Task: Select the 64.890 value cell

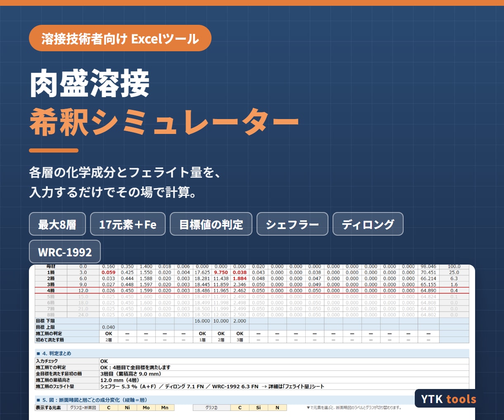Action: [428, 291]
